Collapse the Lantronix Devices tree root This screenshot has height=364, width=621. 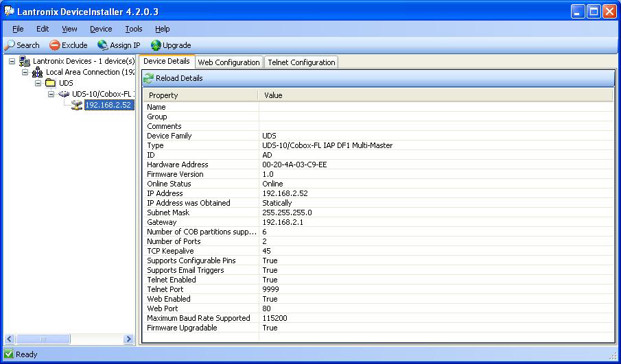coord(12,61)
